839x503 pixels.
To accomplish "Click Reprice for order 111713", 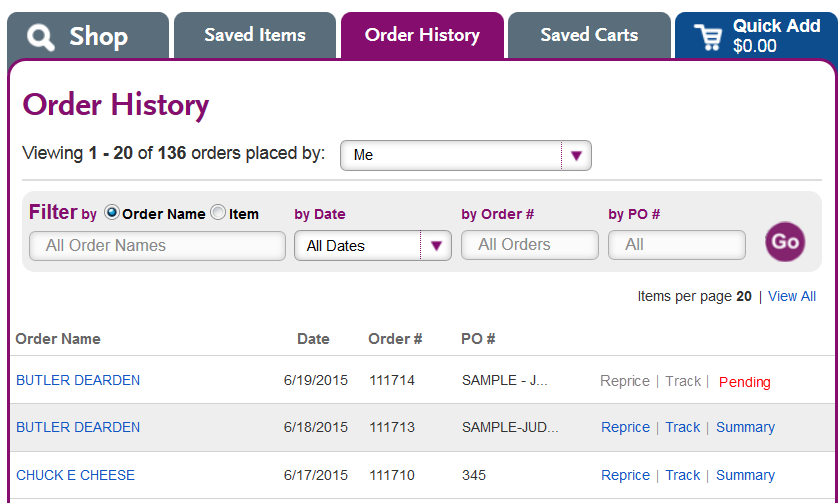I will 625,427.
